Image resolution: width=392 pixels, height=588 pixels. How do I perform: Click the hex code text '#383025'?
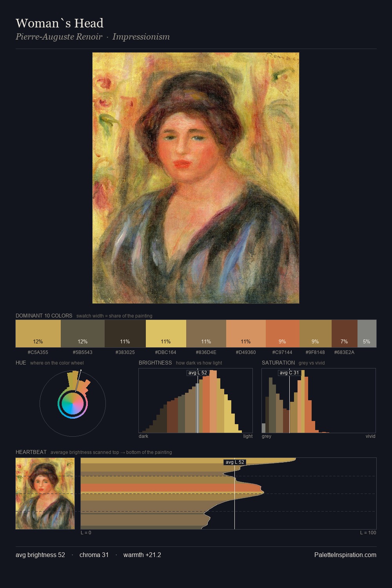[x=125, y=352]
